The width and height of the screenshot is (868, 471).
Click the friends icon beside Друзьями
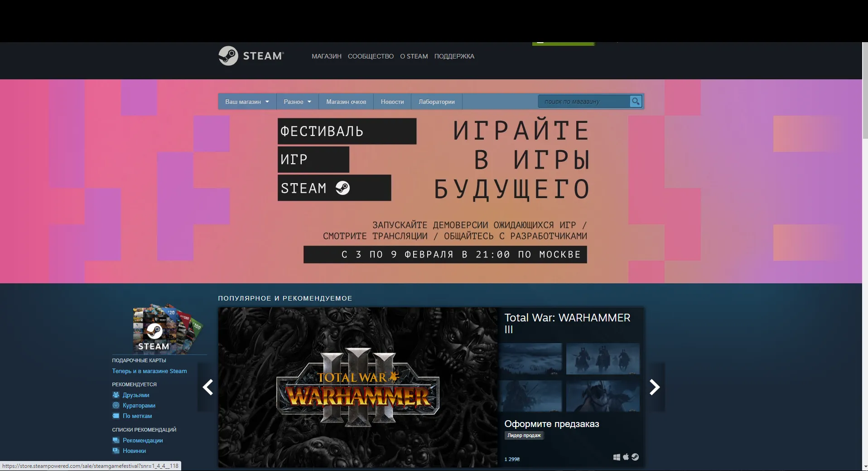[x=116, y=395]
